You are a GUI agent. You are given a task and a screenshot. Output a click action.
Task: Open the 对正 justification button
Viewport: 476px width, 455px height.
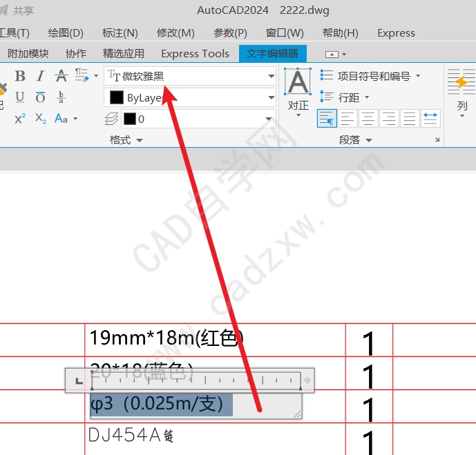(x=298, y=93)
